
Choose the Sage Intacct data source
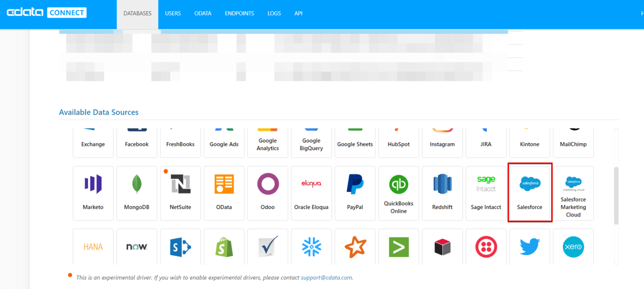486,193
